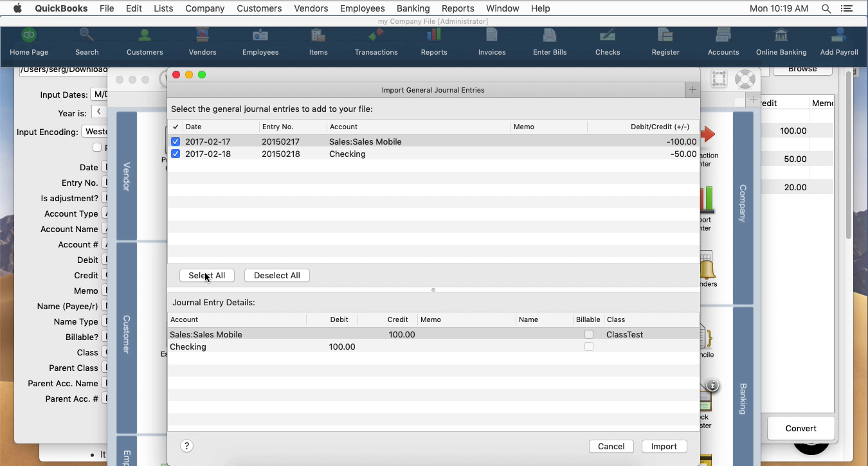Open the Register toolbar icon
868x466 pixels.
665,42
